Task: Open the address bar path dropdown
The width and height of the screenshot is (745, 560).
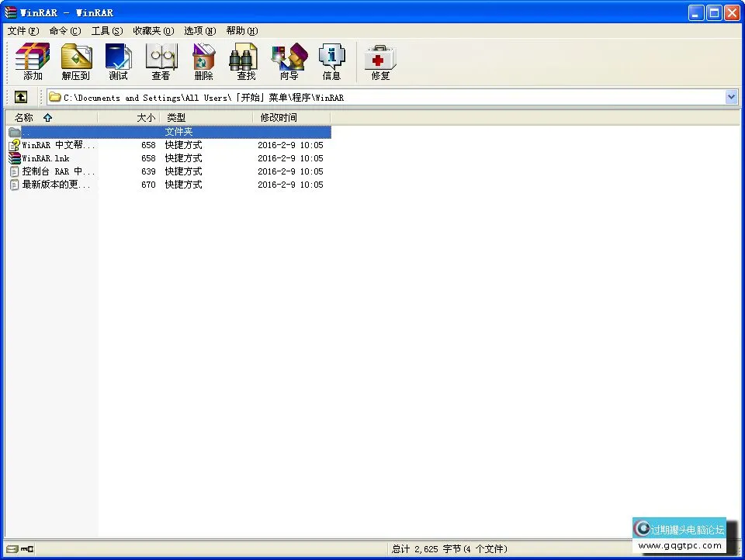Action: coord(730,96)
